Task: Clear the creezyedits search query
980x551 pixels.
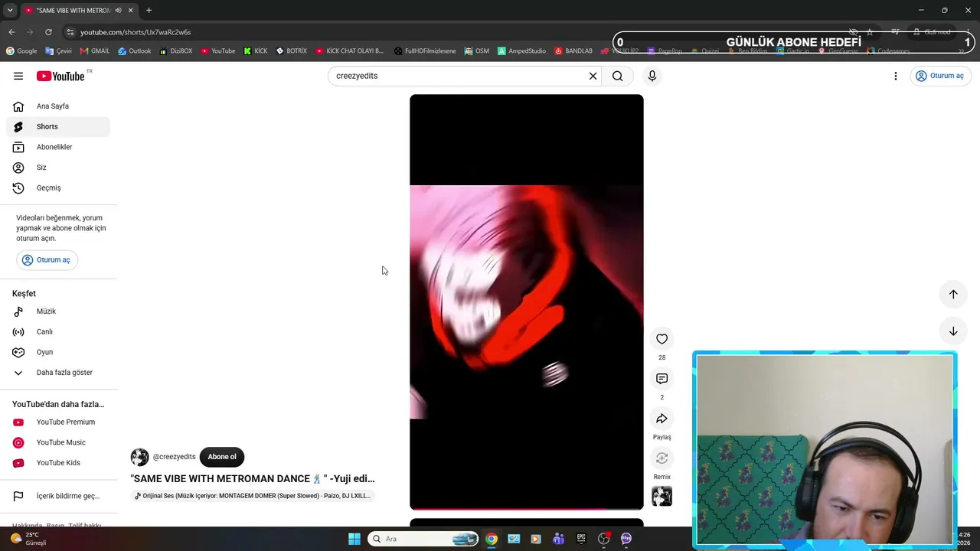Action: point(593,76)
